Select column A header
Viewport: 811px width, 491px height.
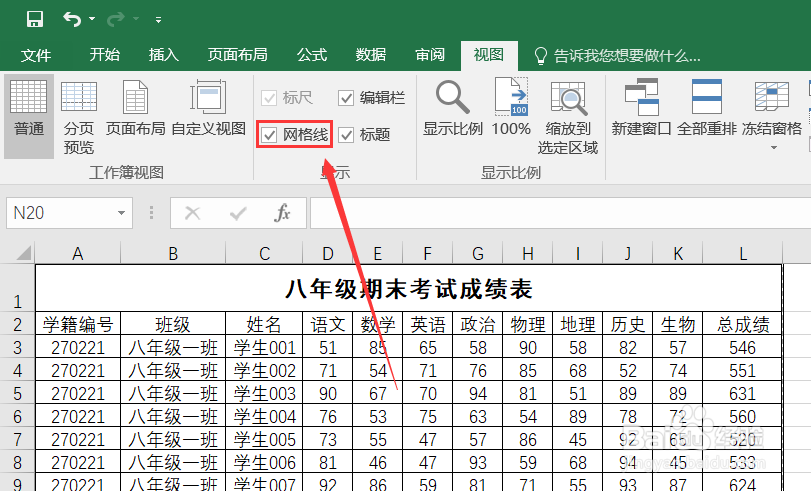point(78,254)
